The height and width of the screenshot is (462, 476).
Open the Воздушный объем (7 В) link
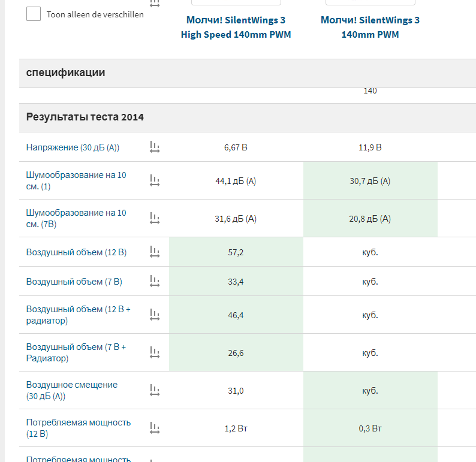[x=74, y=282]
